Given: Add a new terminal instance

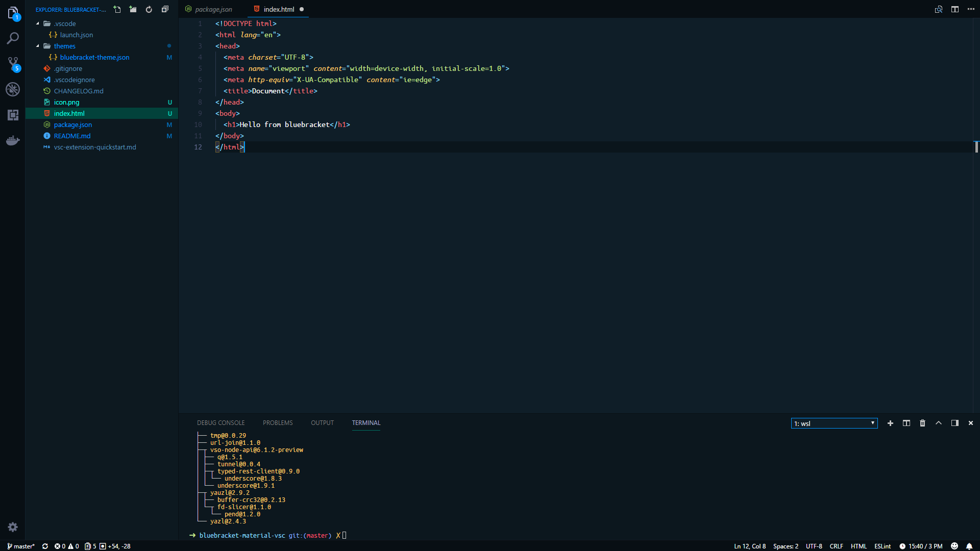Looking at the screenshot, I should point(890,423).
